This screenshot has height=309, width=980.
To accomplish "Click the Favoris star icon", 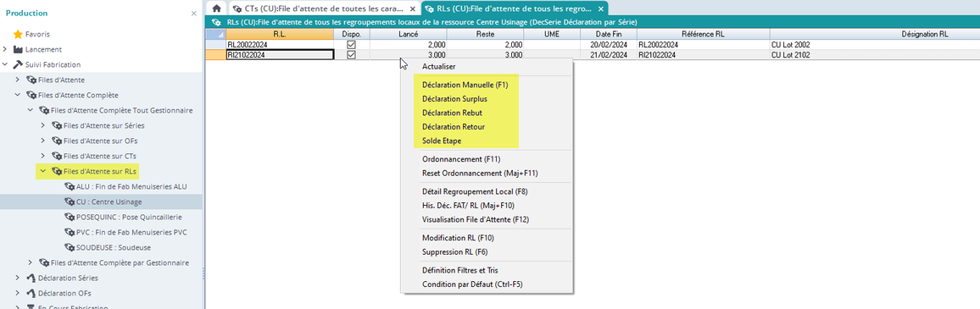I will point(18,35).
